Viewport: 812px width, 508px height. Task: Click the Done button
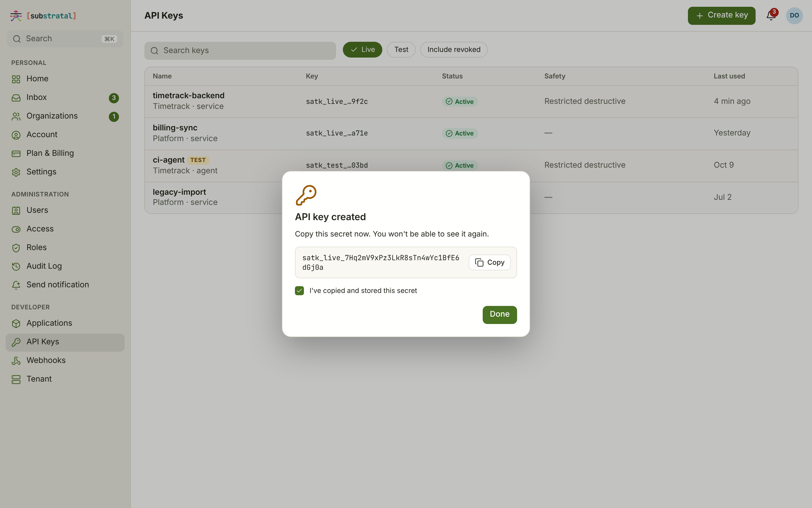[500, 314]
